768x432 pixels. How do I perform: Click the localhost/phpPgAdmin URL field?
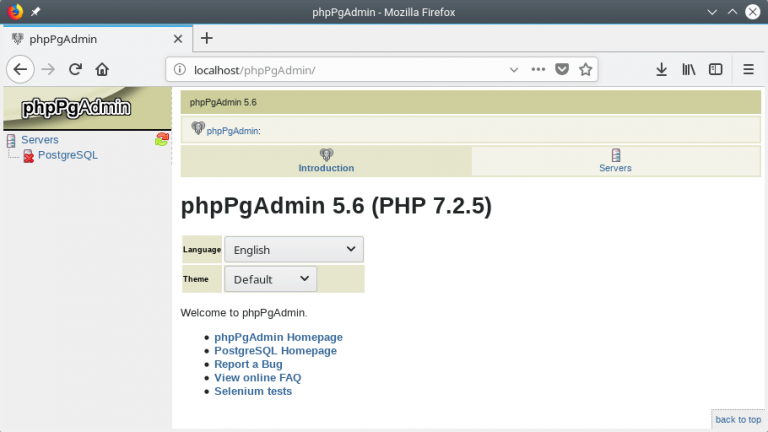340,70
